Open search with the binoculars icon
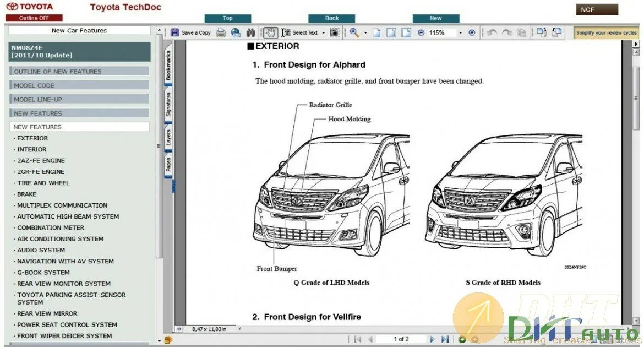This screenshot has height=347, width=644. point(250,32)
